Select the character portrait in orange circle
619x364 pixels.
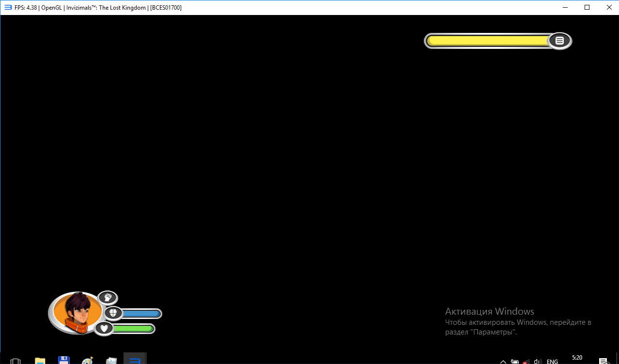tap(77, 312)
